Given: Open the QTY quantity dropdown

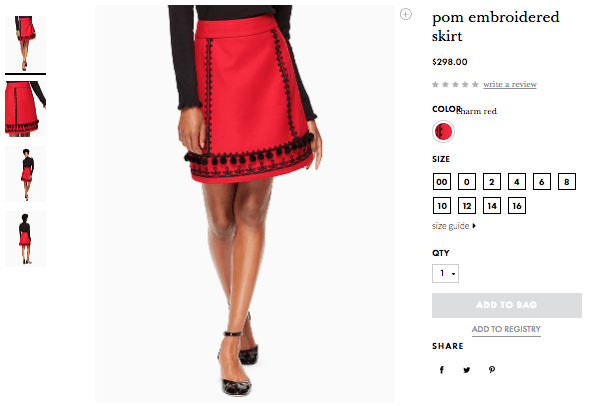Looking at the screenshot, I should (445, 273).
